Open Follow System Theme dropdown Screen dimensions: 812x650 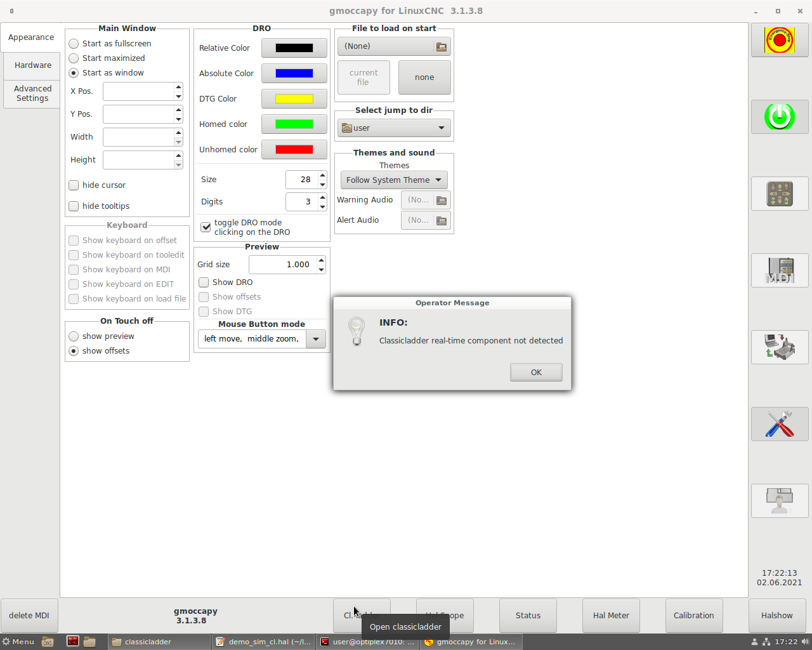click(394, 180)
